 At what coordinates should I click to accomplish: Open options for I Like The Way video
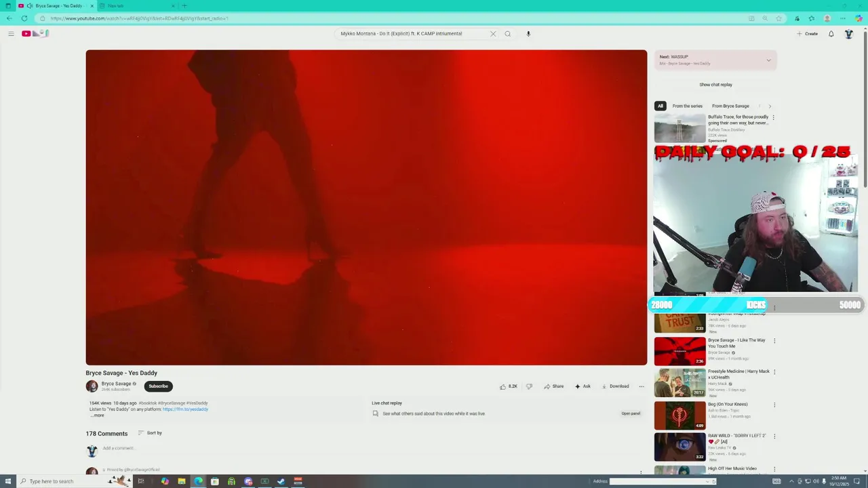click(774, 341)
